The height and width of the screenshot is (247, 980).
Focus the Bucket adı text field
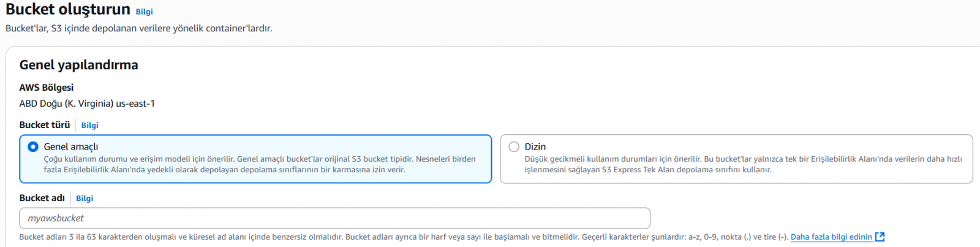pos(334,218)
